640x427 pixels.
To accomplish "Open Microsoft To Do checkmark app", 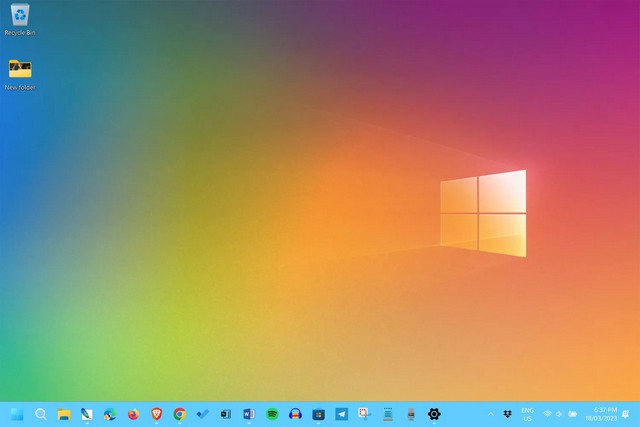I will click(202, 414).
